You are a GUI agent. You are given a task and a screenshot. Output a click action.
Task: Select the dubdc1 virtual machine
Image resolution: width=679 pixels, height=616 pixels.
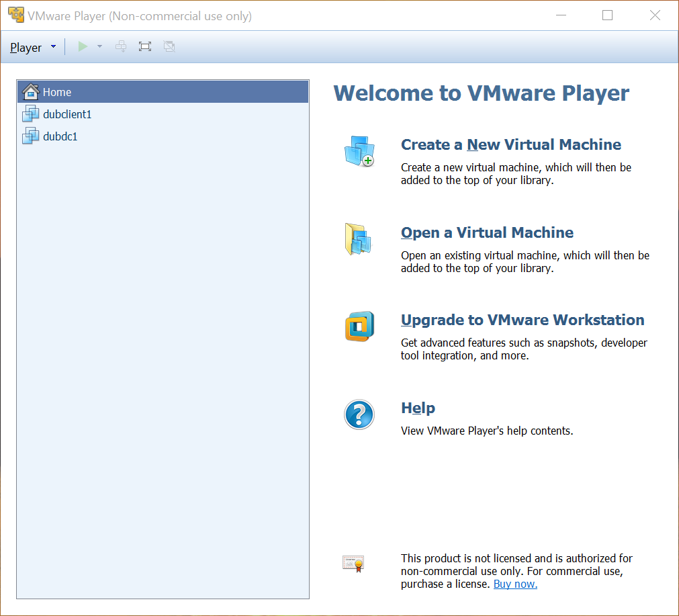coord(163,136)
